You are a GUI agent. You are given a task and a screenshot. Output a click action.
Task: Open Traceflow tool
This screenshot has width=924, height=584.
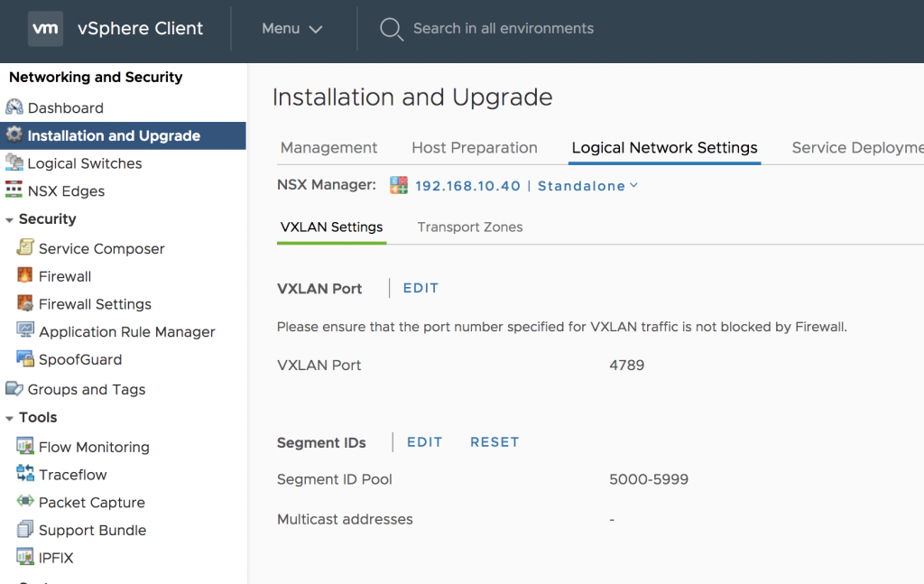point(72,475)
